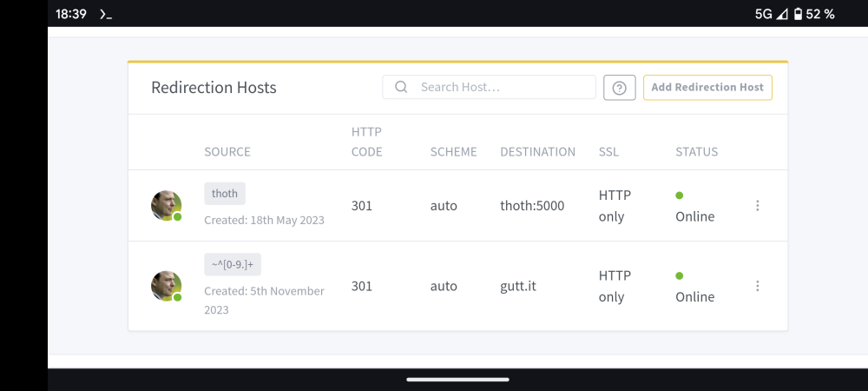Open the help question mark icon
The image size is (868, 391).
tap(620, 88)
